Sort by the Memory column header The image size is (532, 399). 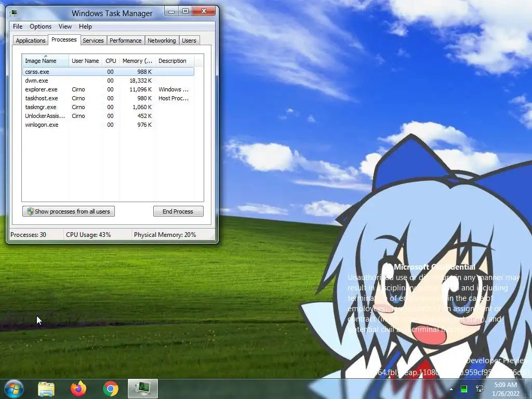137,61
